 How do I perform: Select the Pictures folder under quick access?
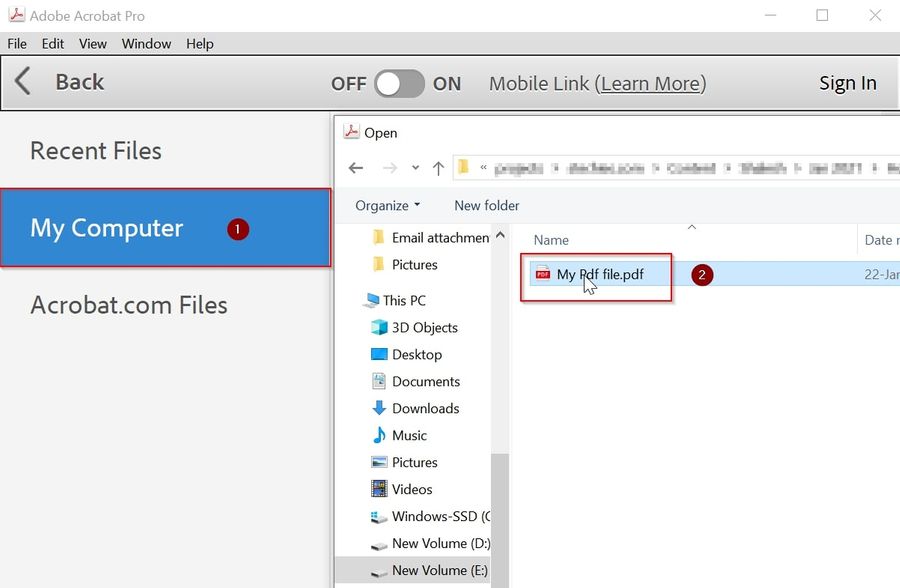pyautogui.click(x=414, y=265)
